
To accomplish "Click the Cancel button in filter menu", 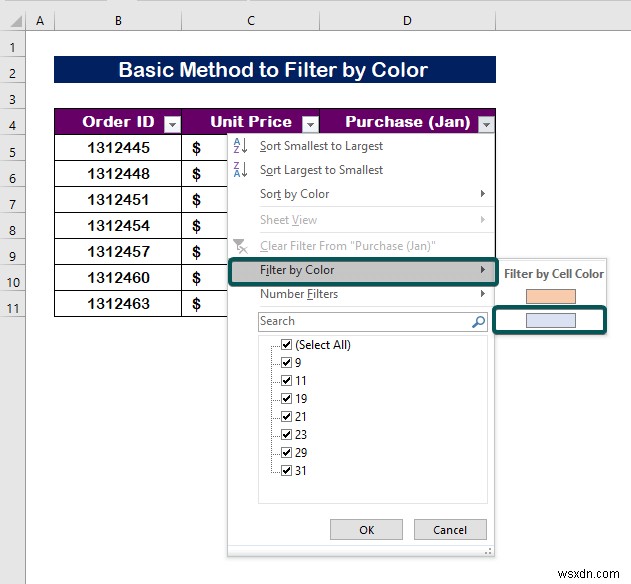I will pos(450,529).
